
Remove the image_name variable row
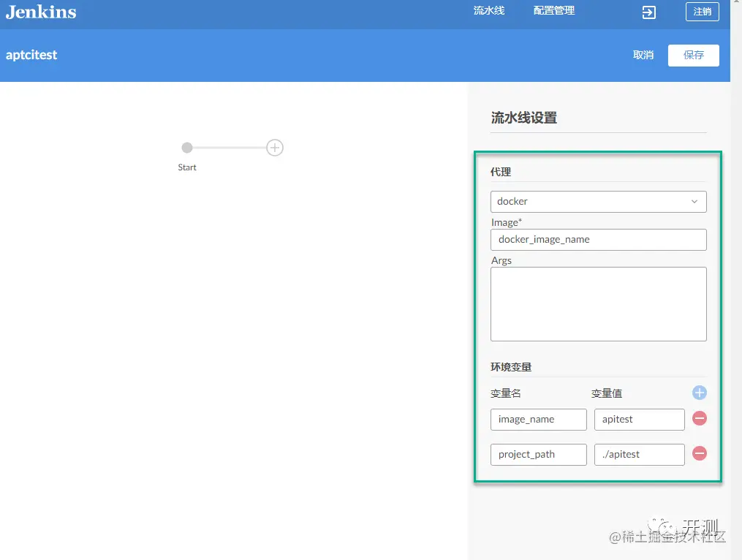pos(699,418)
